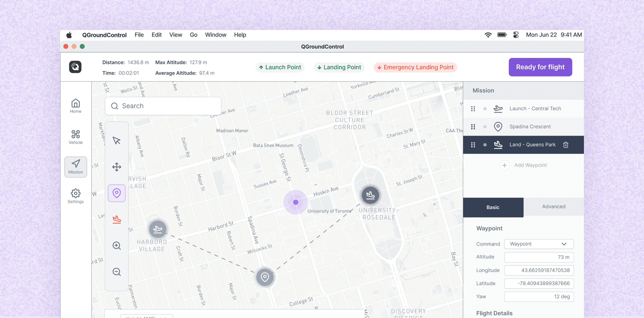Select the waypoint pin map tool
This screenshot has height=318, width=644.
coord(117,193)
